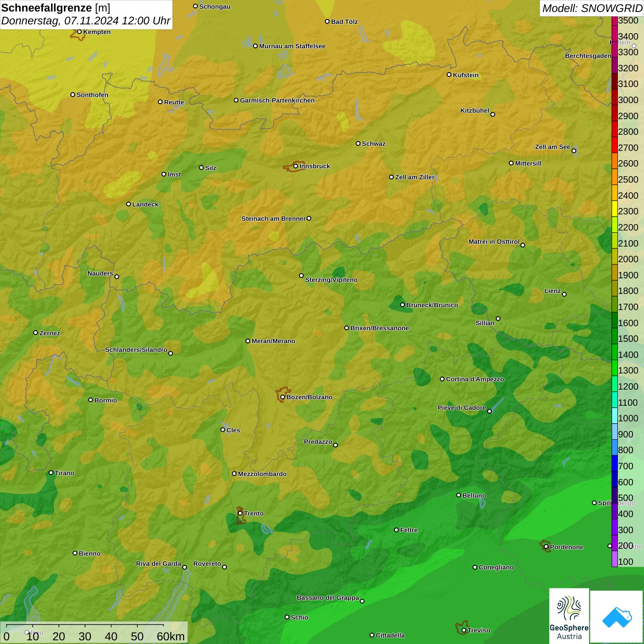Click the Feltre city marker dot
644x644 pixels.
pos(397,530)
